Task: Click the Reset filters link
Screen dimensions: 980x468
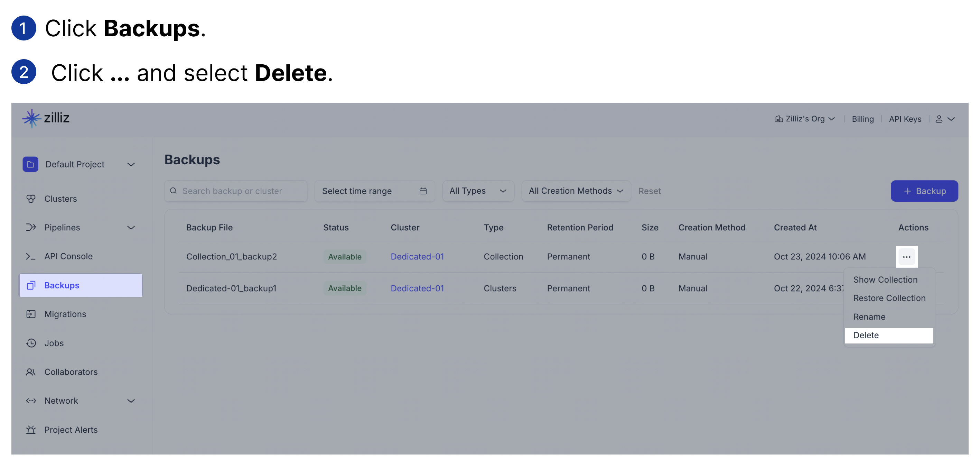Action: 650,191
